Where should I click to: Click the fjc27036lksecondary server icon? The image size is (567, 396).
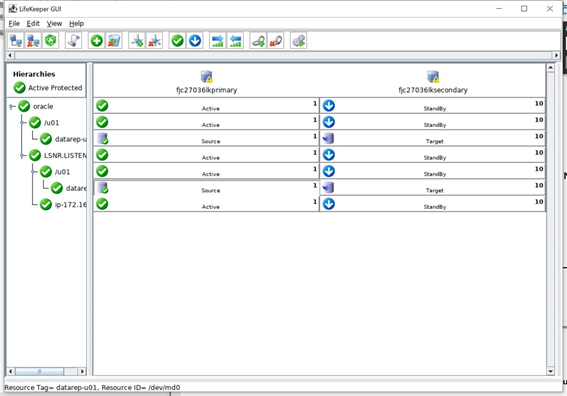[433, 77]
